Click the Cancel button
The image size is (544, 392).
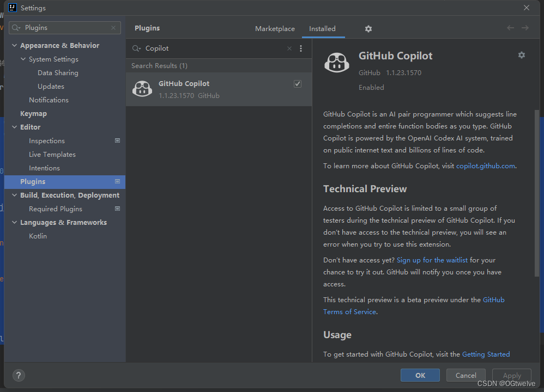pos(466,375)
